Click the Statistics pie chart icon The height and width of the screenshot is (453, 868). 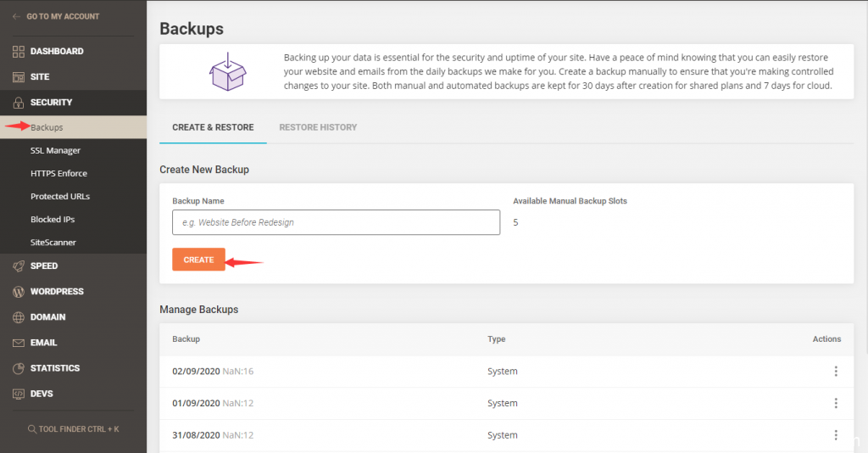(19, 368)
